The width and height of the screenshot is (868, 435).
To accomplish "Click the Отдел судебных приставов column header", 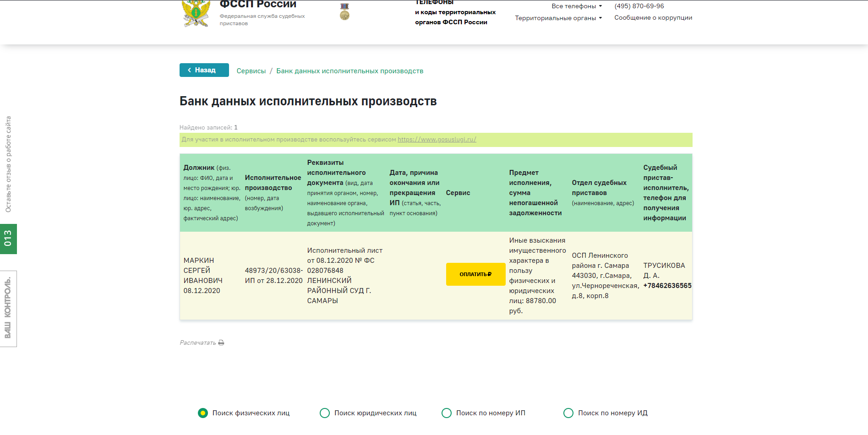I will point(603,193).
